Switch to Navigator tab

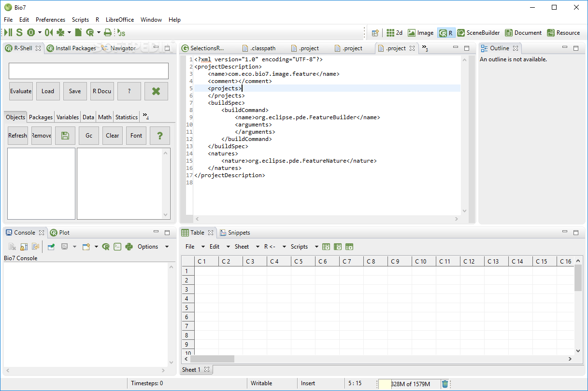[118, 48]
